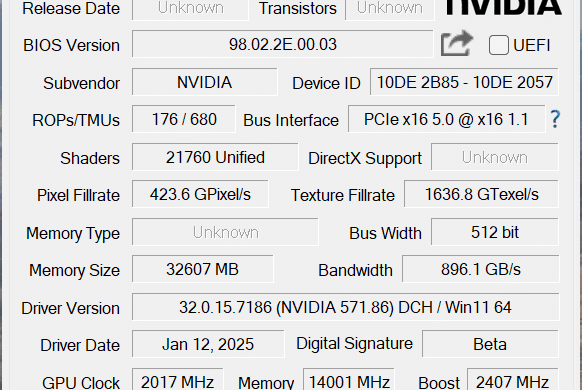The image size is (582, 390).
Task: Click the Memory Size 32607 MB field
Action: tap(202, 269)
